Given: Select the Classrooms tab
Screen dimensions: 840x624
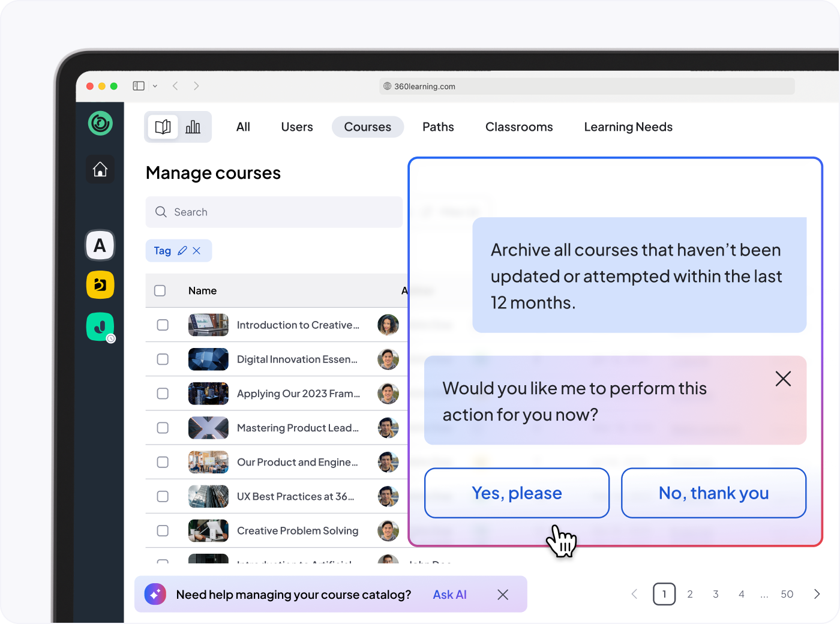Looking at the screenshot, I should (x=519, y=127).
